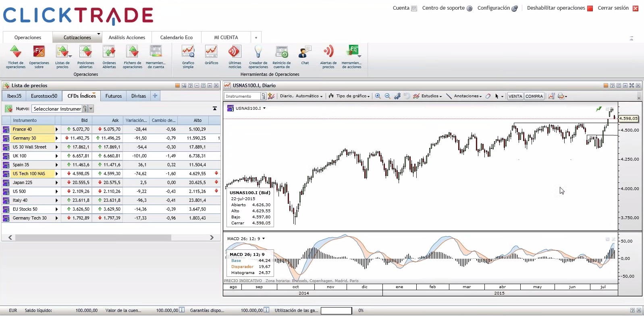Expand US Tech 100 NAS row arrow
This screenshot has height=316, width=644.
point(56,174)
